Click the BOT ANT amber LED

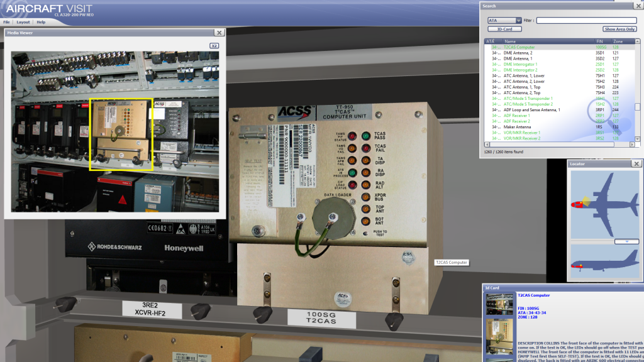(365, 222)
